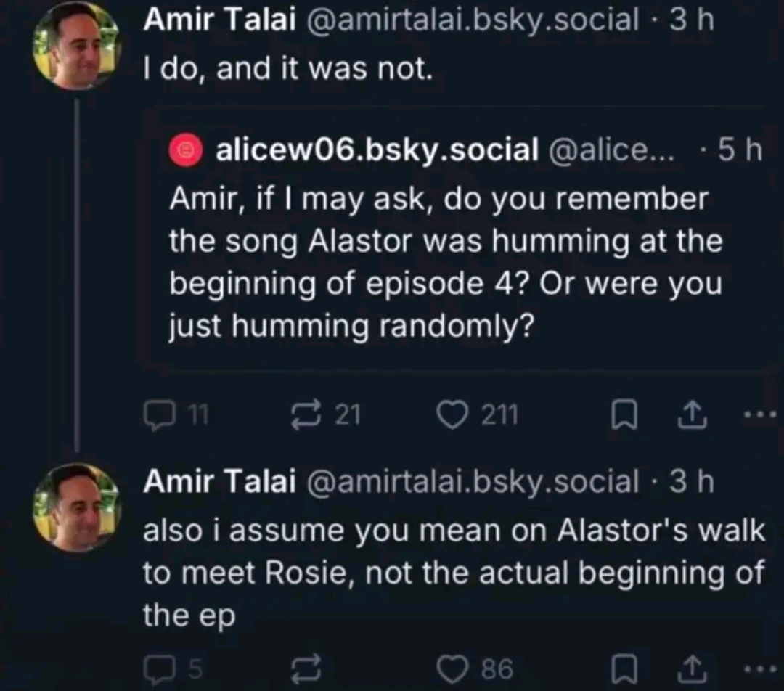Click the alicew06 red avatar icon
The image size is (784, 691).
click(184, 150)
